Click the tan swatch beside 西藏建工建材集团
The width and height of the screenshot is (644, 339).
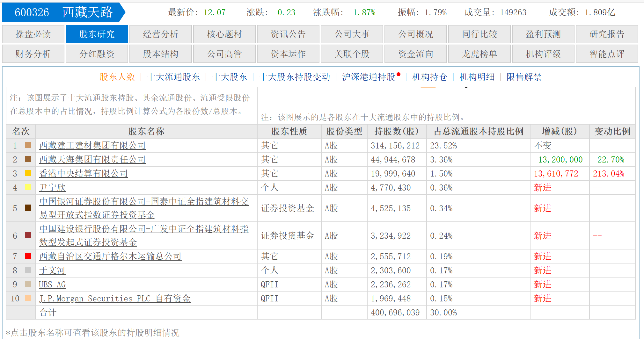(28, 145)
